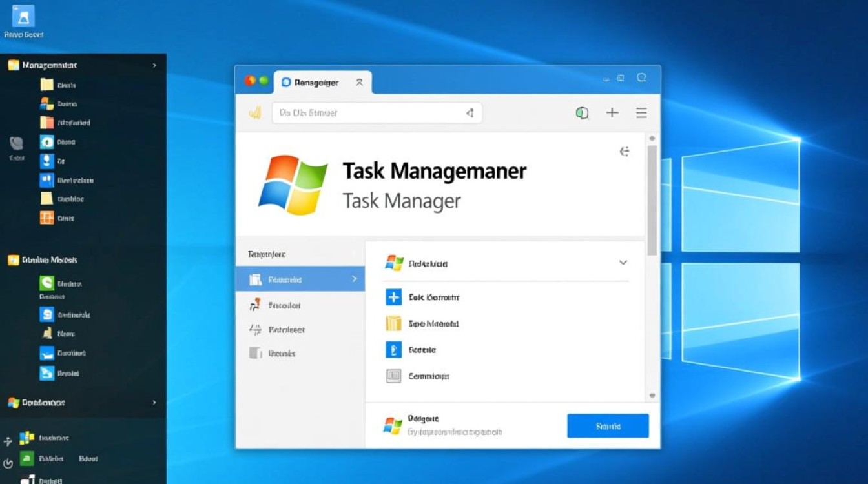Viewport: 868px width, 484px height.
Task: Switch to the window's only browser-style tab
Action: [x=323, y=83]
